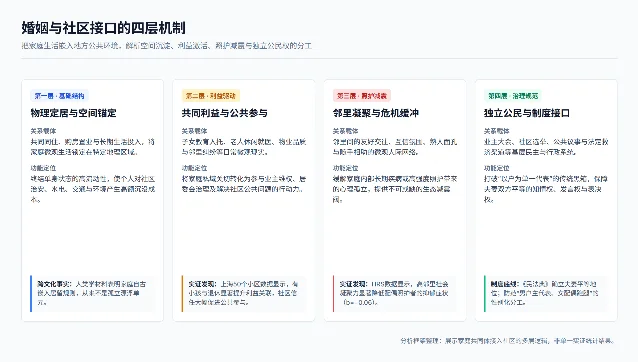Click the subtitle line below the main title
This screenshot has height=362, width=638.
click(167, 46)
